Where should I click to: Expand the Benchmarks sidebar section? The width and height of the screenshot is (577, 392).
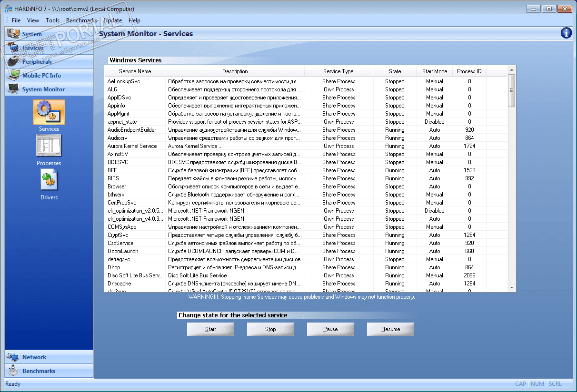(x=49, y=371)
